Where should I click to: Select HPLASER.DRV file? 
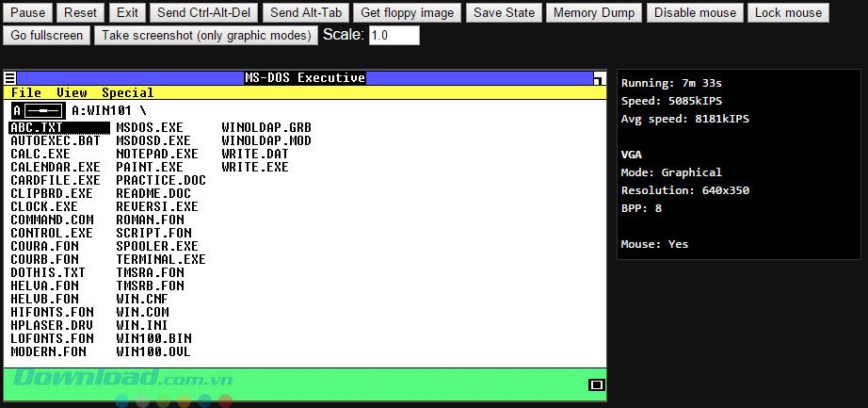[52, 325]
